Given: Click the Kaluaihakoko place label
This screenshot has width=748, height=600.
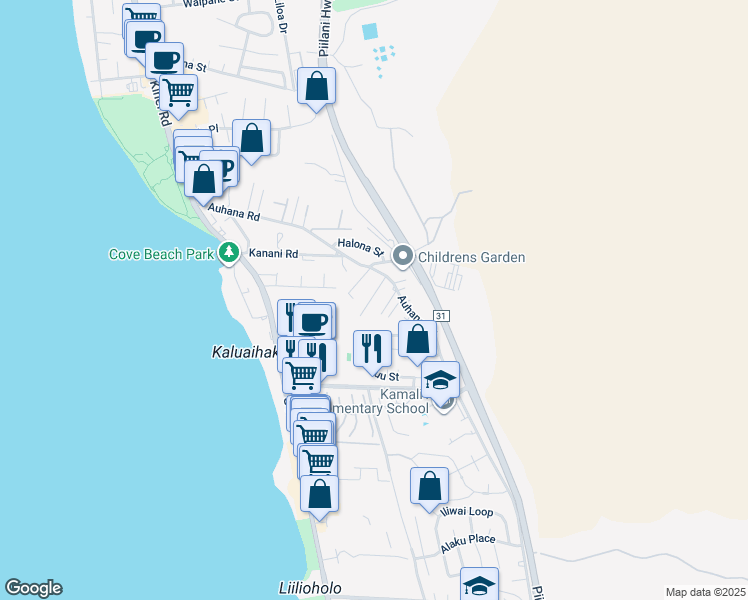Looking at the screenshot, I should point(244,352).
